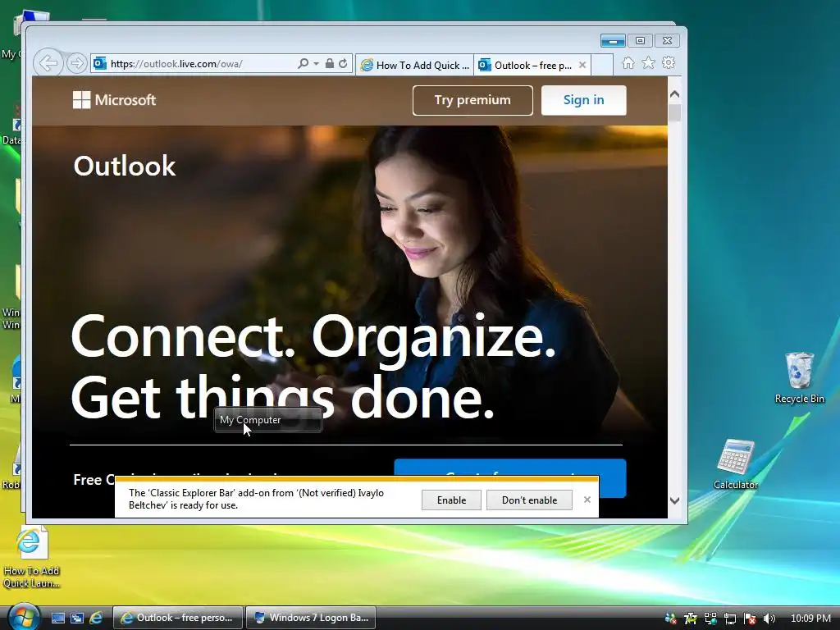Minimize the Internet Explorer window

pos(613,41)
